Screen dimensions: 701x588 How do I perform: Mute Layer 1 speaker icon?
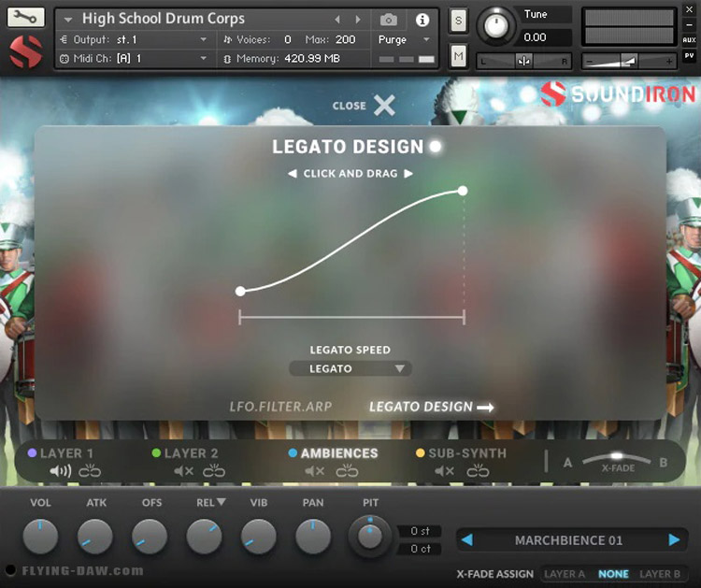click(61, 471)
